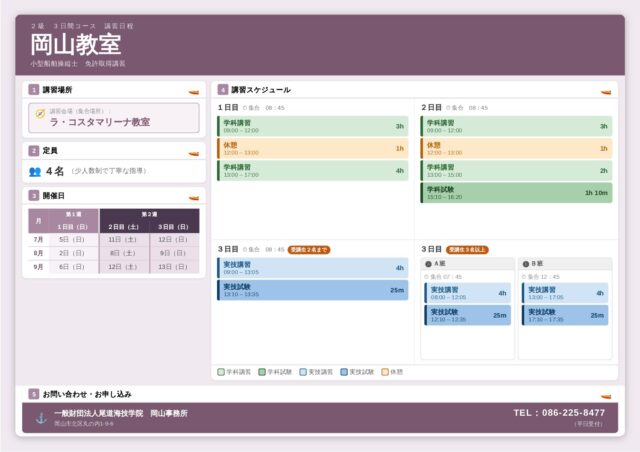Click Day 2 休憩 1h block
This screenshot has width=640, height=452.
(516, 148)
